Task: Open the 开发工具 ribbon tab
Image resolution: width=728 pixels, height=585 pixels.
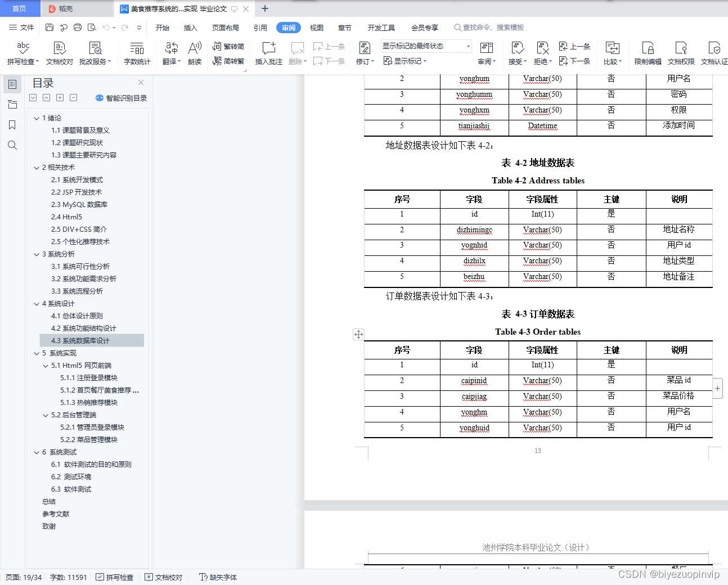Action: [381, 28]
